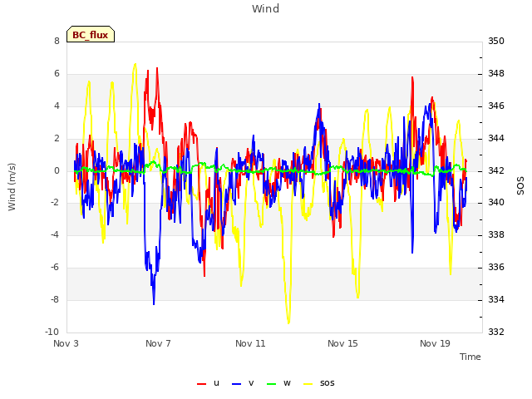
Task: Click the red u legend swatch
Action: click(x=201, y=384)
